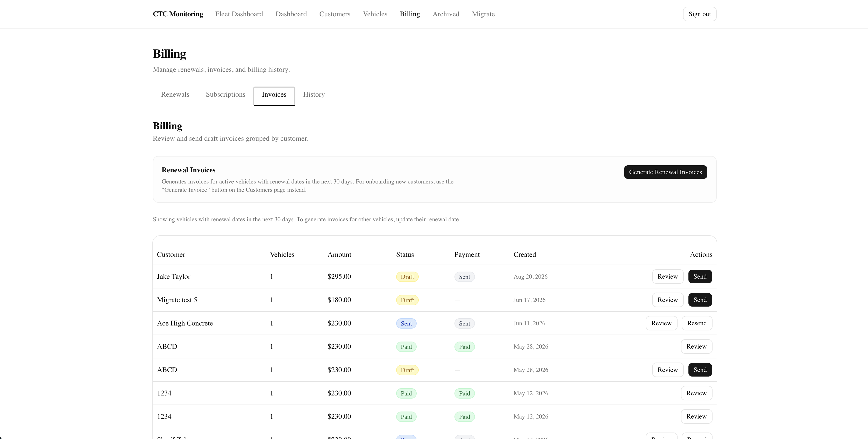The image size is (868, 439).
Task: Click the blue Sent status badge for Ace High Concrete
Action: tap(406, 323)
